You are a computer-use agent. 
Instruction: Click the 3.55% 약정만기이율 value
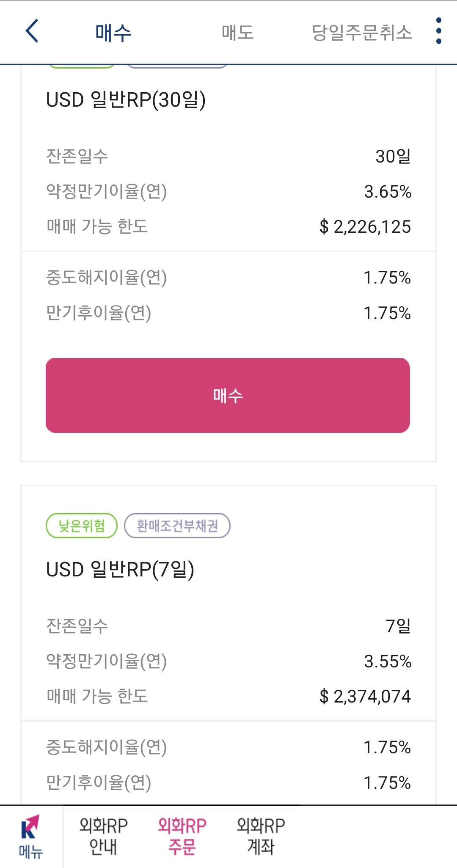point(388,661)
